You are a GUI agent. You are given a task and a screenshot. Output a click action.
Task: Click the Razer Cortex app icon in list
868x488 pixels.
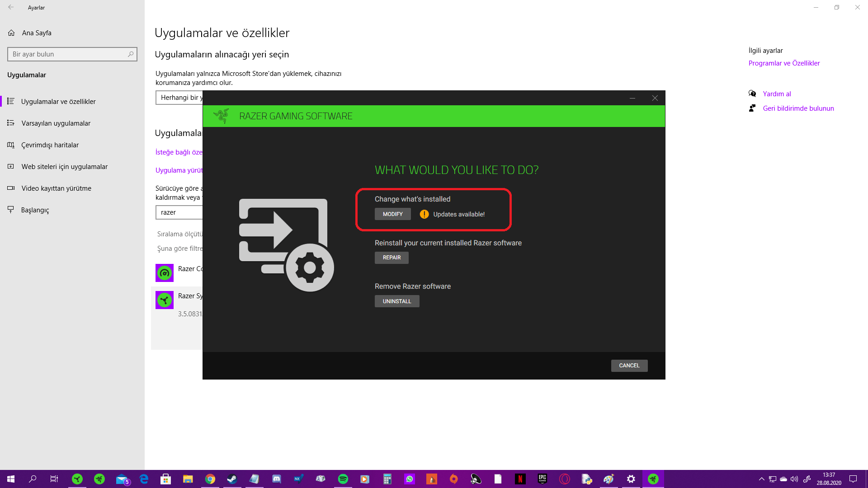pos(165,273)
